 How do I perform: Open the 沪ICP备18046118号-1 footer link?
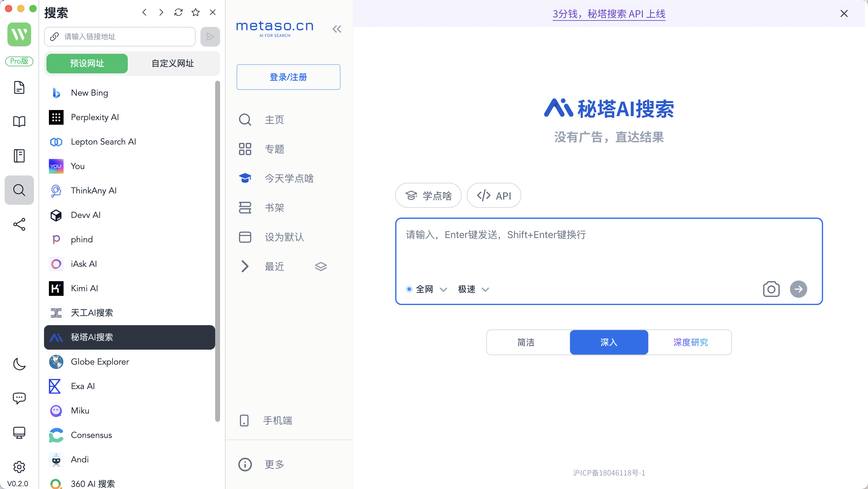(x=609, y=473)
